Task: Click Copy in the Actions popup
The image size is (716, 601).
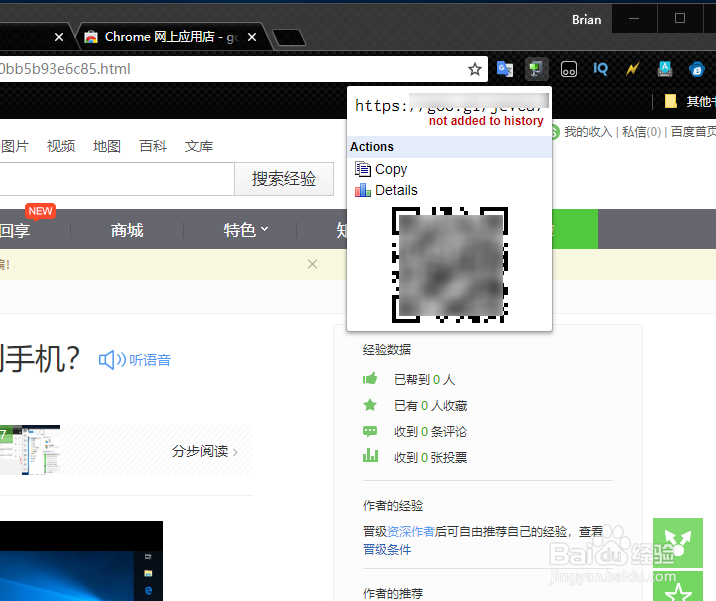Action: click(x=391, y=169)
